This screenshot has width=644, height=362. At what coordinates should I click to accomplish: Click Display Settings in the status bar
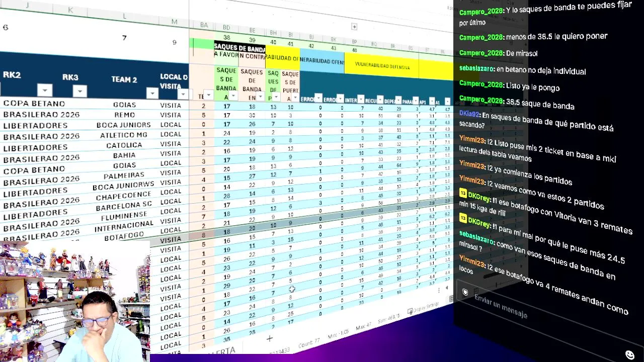click(x=423, y=308)
